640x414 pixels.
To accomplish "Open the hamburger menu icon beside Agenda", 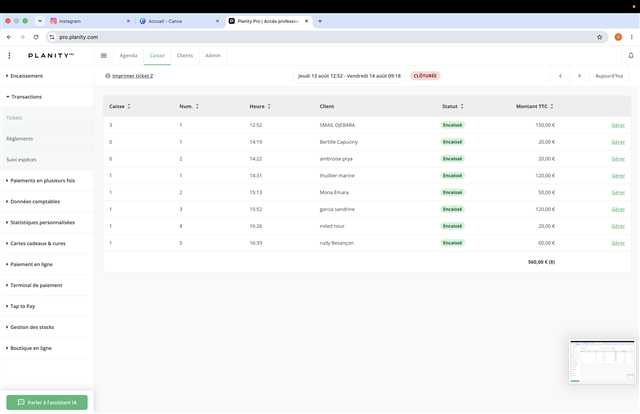I will [x=104, y=56].
